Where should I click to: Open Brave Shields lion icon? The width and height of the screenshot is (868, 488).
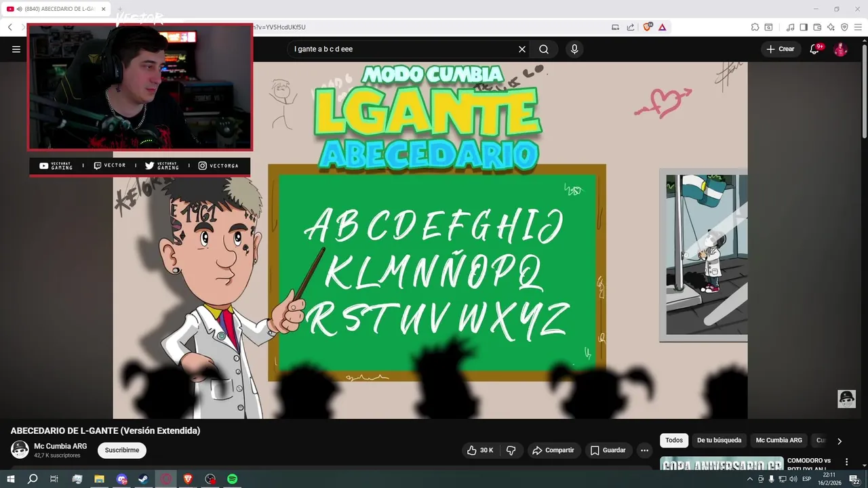point(648,27)
